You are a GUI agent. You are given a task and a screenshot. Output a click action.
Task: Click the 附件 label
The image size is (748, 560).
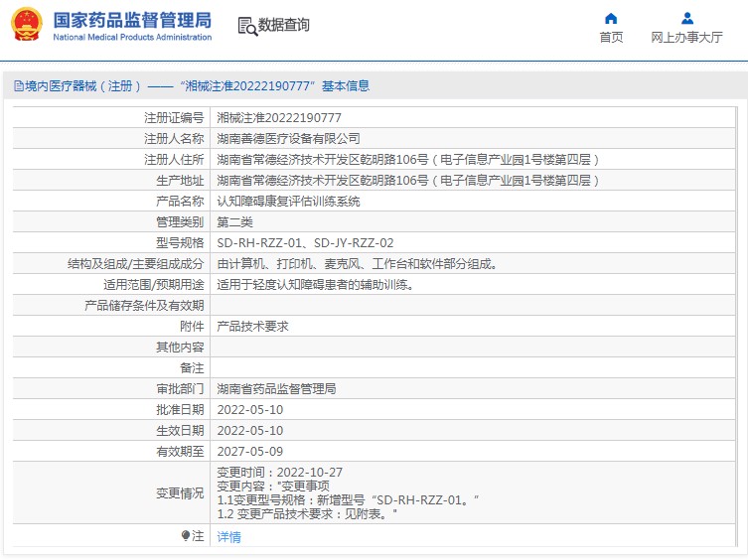pos(192,327)
